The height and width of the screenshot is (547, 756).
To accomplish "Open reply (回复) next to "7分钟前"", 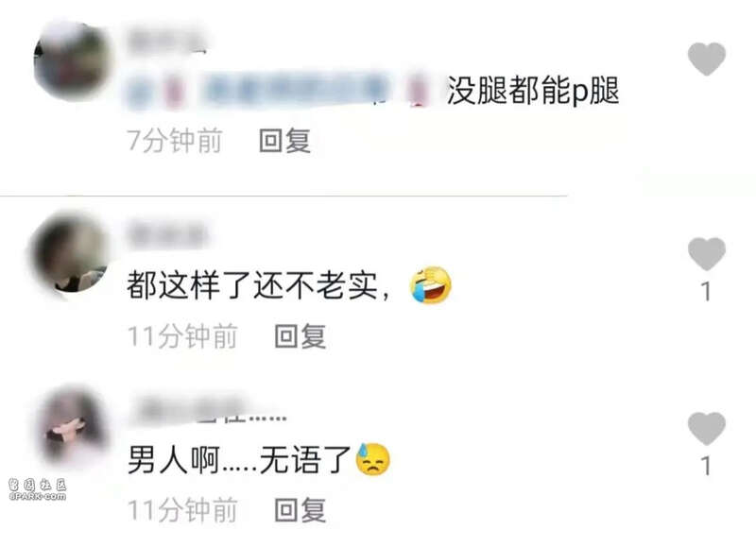I will [284, 141].
